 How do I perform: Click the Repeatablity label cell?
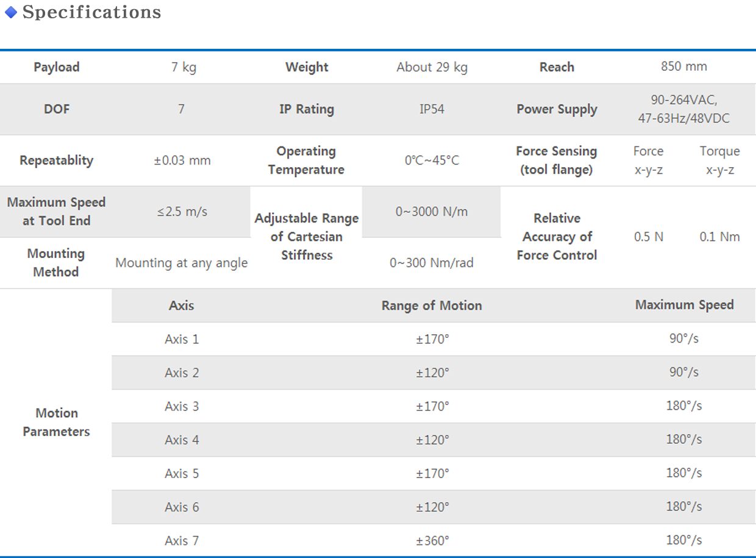coord(57,160)
